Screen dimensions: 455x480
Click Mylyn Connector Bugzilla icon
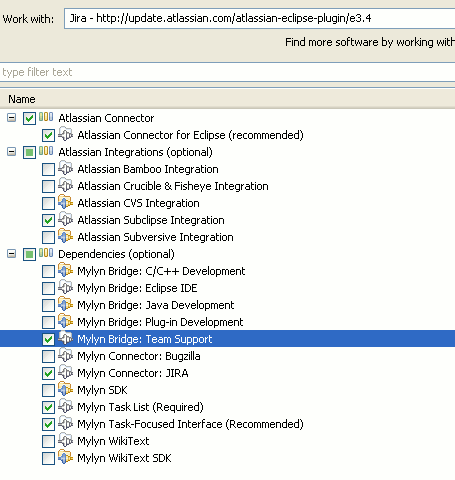(66, 355)
